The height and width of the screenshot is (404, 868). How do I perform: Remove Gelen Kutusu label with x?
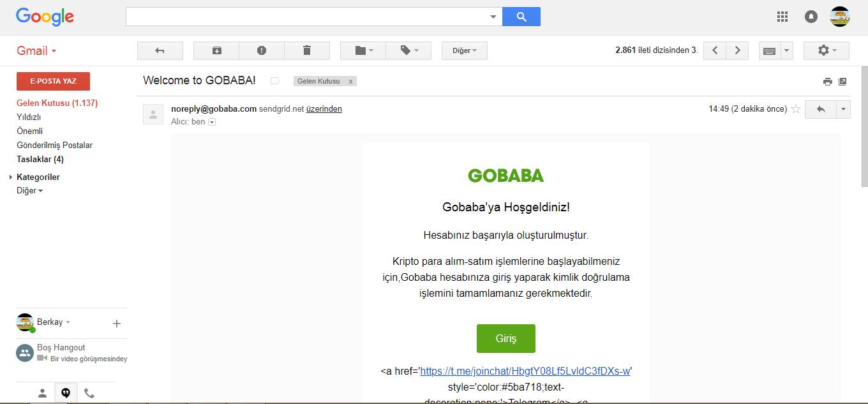350,82
